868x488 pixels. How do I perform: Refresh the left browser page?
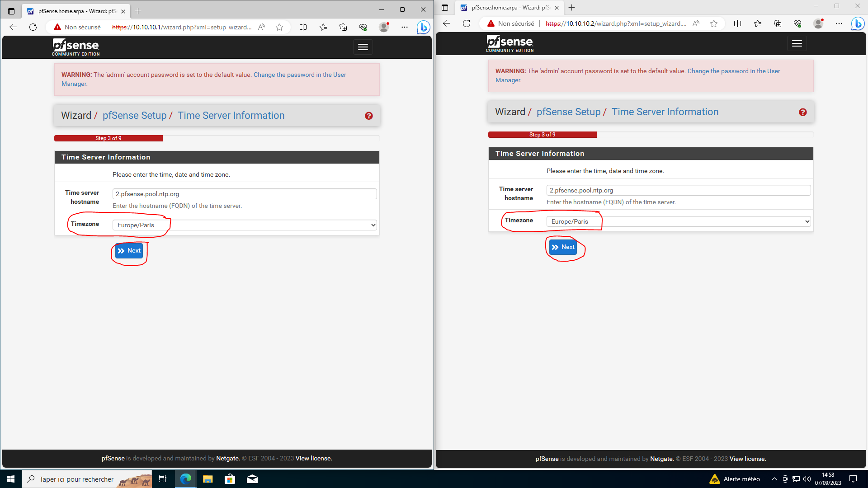pos(33,27)
